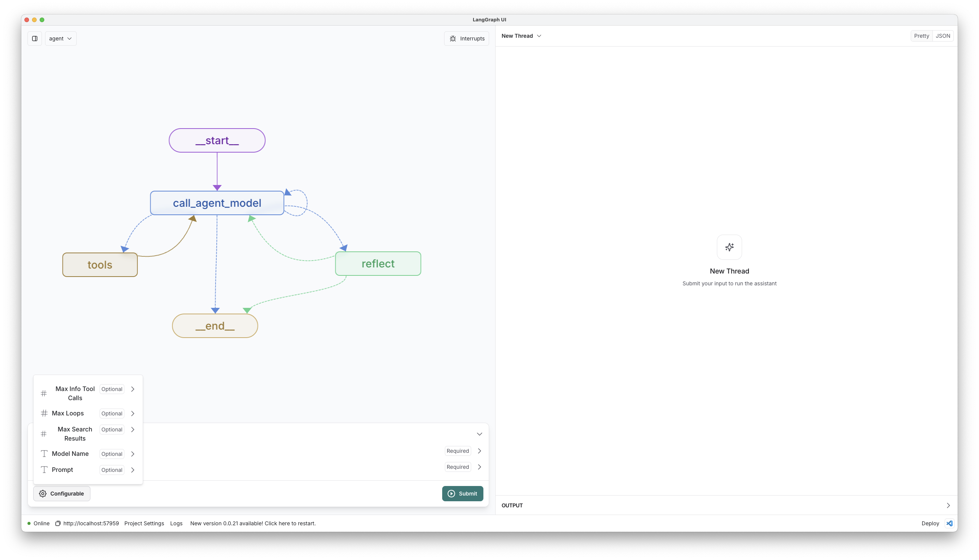979x560 pixels.
Task: Click the new version restart link
Action: coord(253,523)
